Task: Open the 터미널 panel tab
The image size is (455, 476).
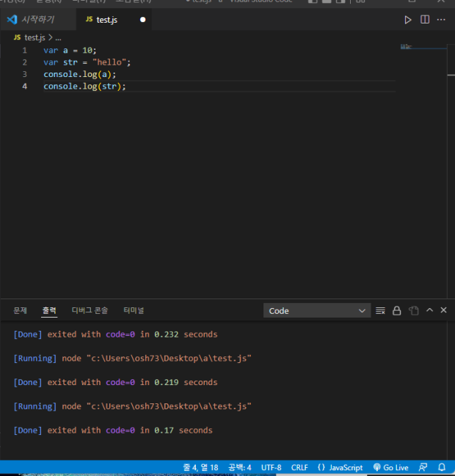Action: click(x=134, y=310)
